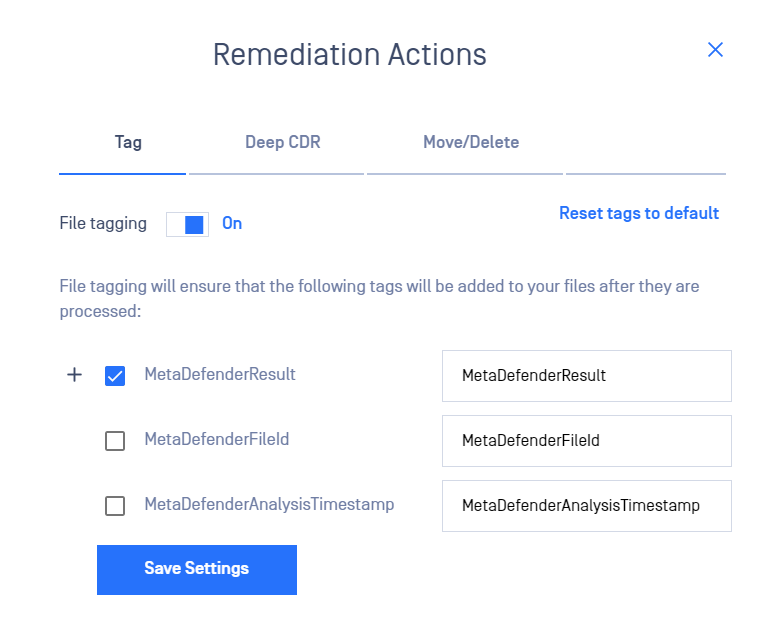Select the Tag tab

pyautogui.click(x=128, y=142)
